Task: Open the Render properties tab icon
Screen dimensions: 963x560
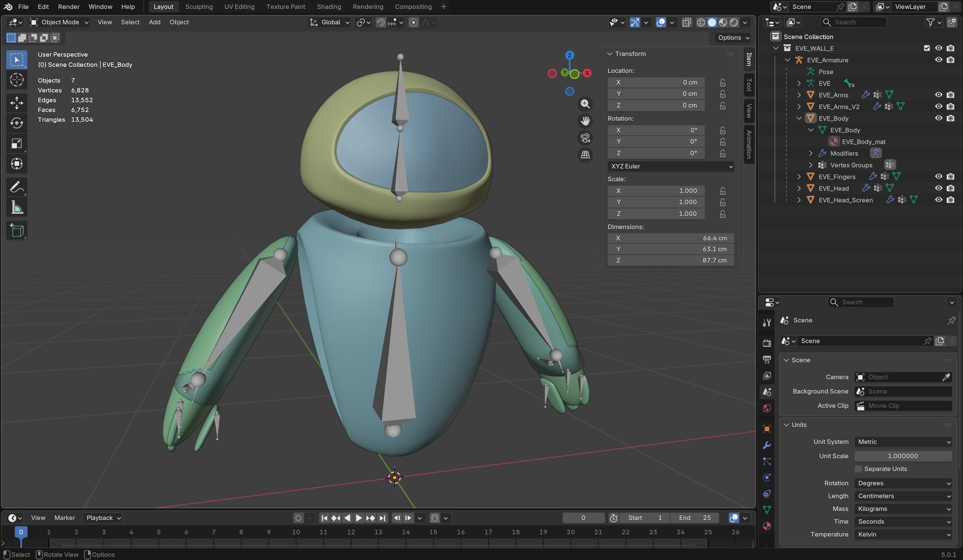Action: 767,343
